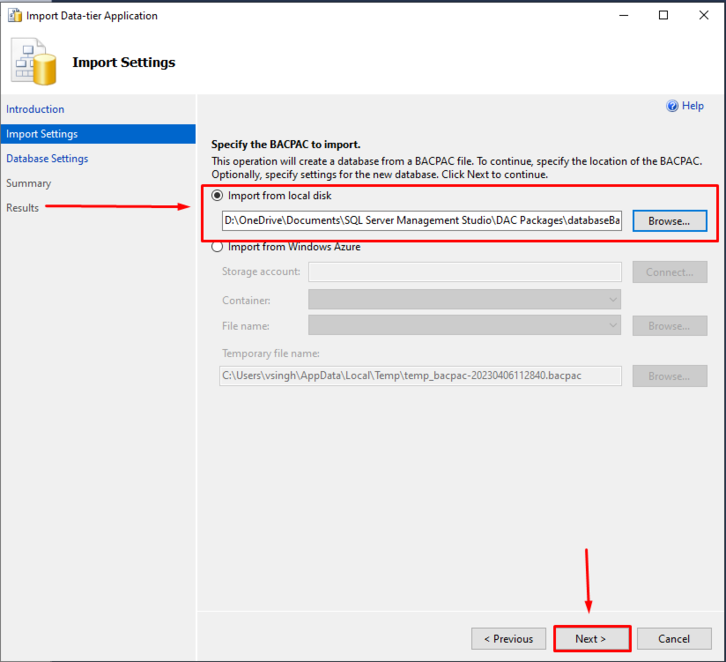Cancel the import wizard
This screenshot has height=662, width=726.
click(x=674, y=639)
